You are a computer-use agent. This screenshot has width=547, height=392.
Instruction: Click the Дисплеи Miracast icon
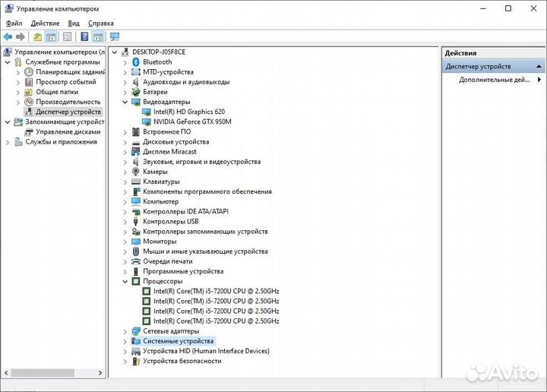(x=136, y=152)
